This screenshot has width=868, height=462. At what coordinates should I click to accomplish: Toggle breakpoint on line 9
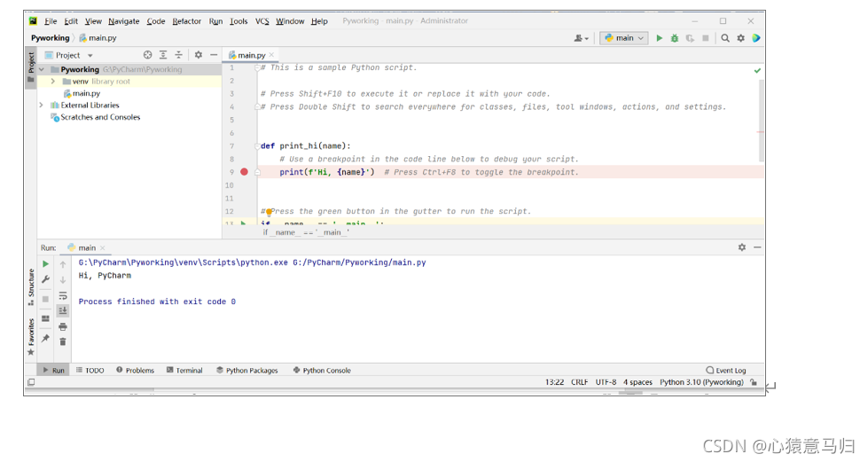[244, 172]
